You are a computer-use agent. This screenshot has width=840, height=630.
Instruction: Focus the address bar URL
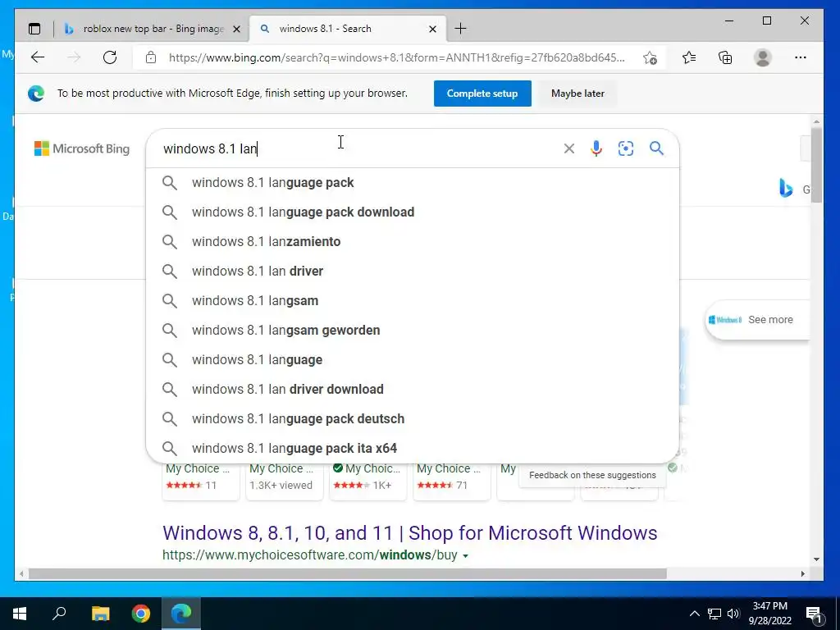tap(396, 57)
